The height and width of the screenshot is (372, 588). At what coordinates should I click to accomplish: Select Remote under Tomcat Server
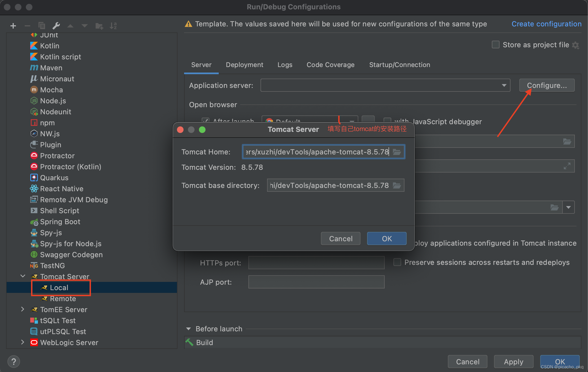pyautogui.click(x=63, y=298)
